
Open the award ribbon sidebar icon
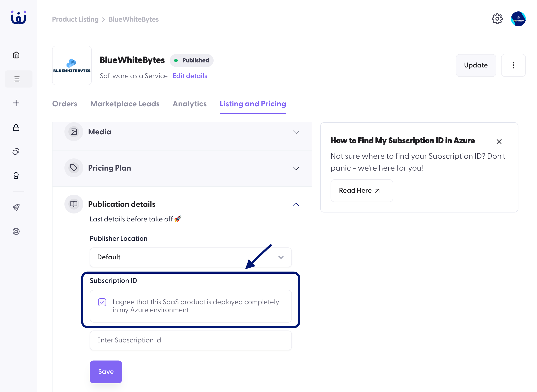[x=16, y=176]
